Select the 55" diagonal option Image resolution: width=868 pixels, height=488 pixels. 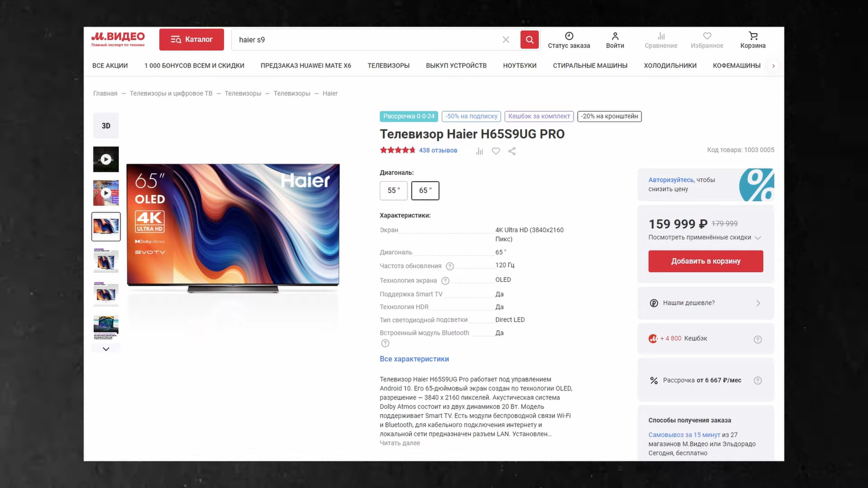point(393,190)
